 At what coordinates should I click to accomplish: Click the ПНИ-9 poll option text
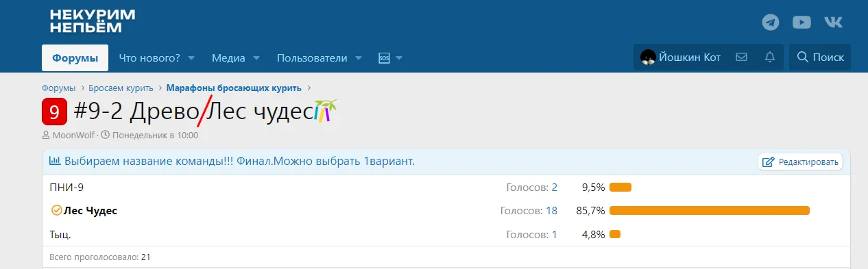tap(67, 187)
